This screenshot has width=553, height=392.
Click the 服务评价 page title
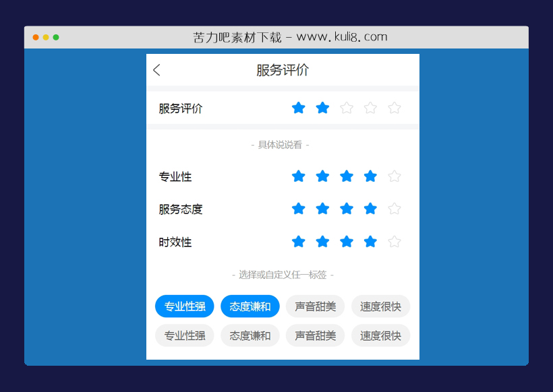click(282, 70)
